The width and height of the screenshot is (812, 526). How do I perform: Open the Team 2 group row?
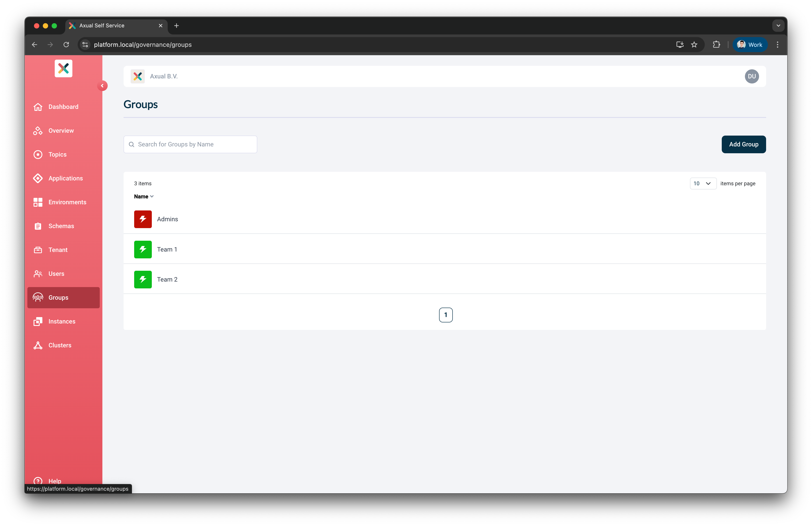pyautogui.click(x=445, y=280)
